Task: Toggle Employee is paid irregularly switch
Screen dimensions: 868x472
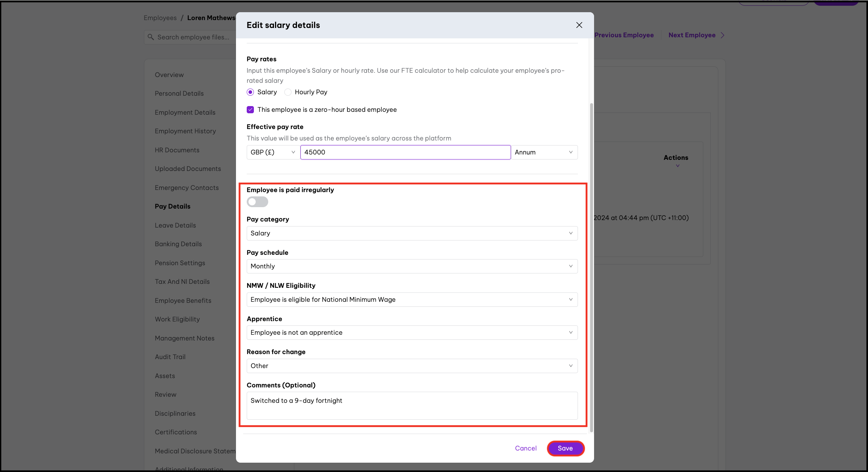Action: tap(257, 202)
